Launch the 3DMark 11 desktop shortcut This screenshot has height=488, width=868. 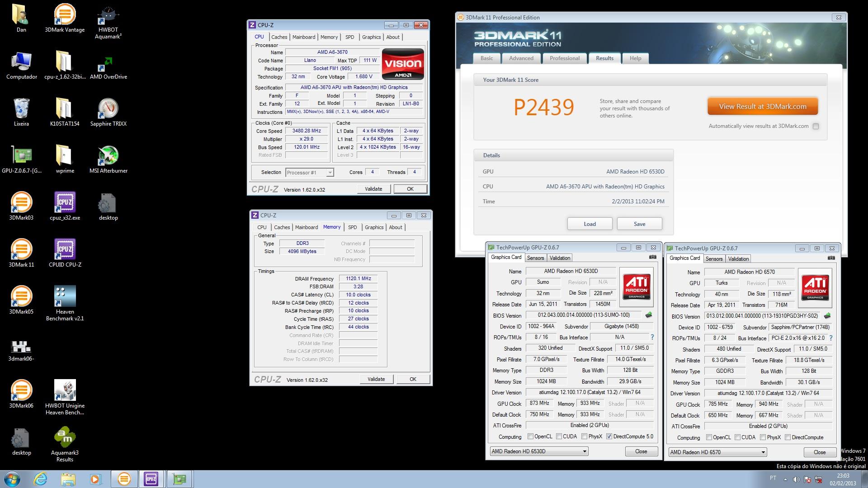21,253
